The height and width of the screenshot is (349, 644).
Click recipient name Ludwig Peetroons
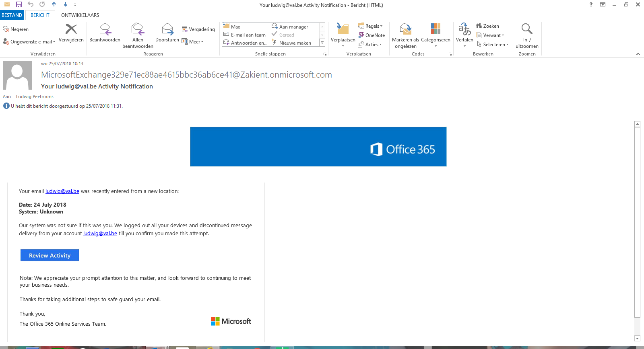(x=35, y=96)
